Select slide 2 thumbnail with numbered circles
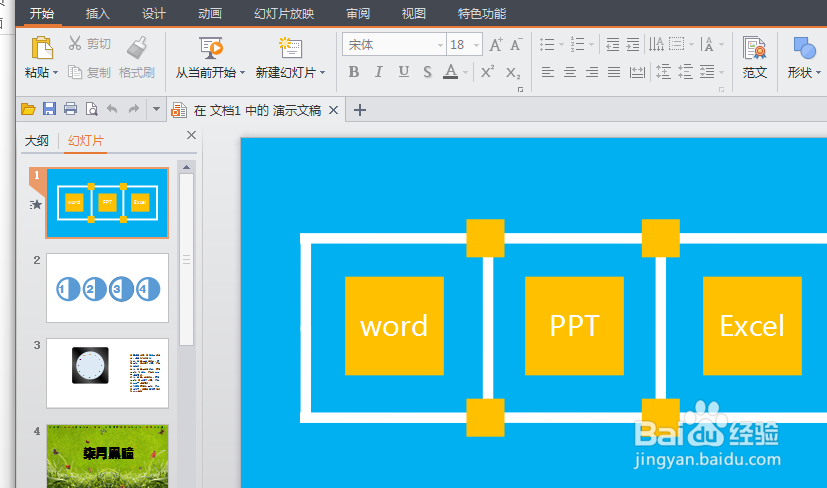This screenshot has width=827, height=488. pos(108,288)
